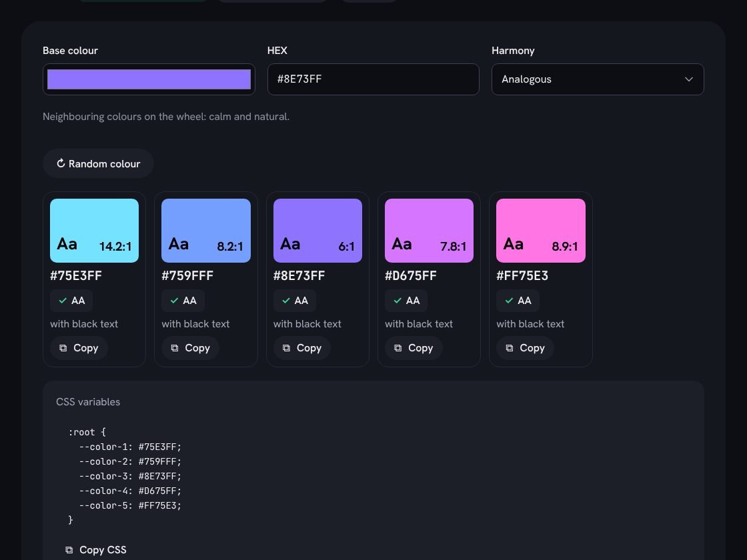The image size is (747, 560).
Task: Click the --color-2 CSS line
Action: (x=131, y=461)
